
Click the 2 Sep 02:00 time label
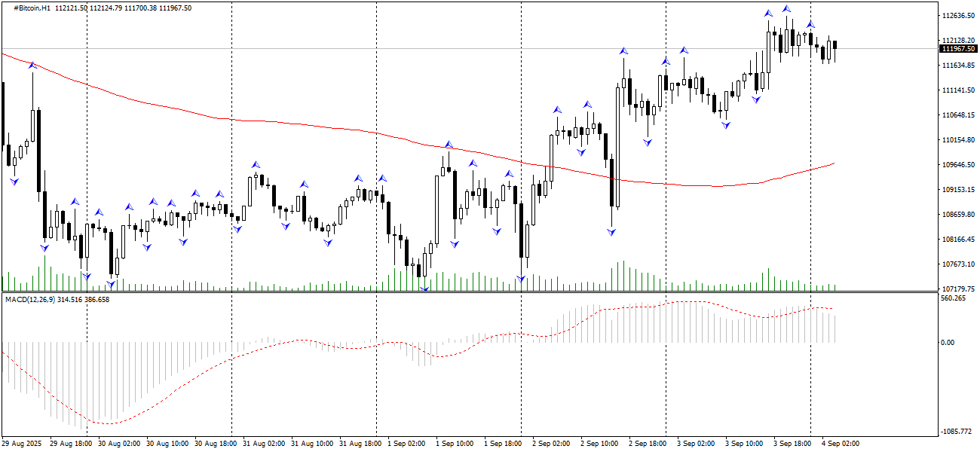pyautogui.click(x=552, y=444)
